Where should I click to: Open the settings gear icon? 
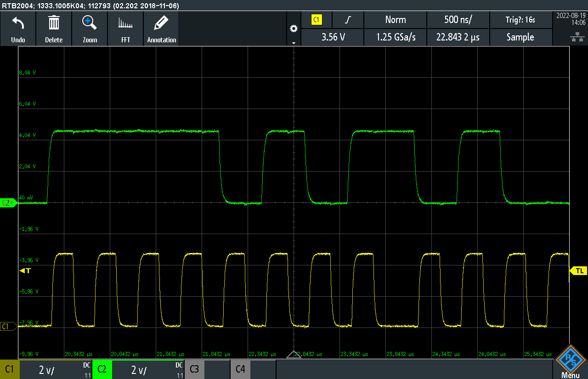294,29
